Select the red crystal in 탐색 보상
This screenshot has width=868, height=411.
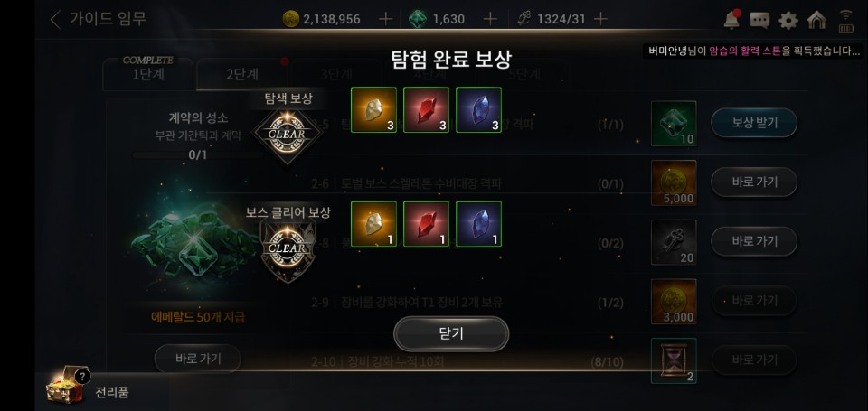pos(426,109)
